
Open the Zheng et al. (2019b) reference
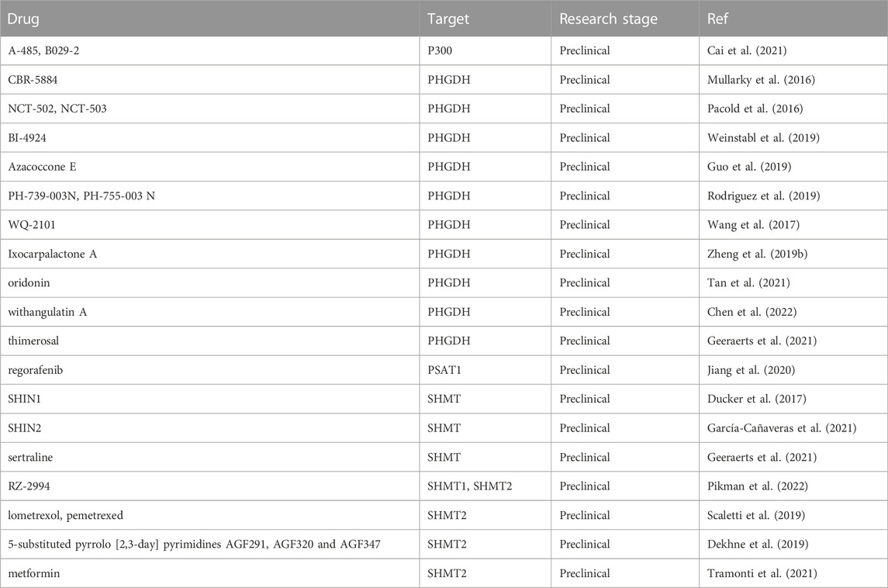click(x=757, y=254)
